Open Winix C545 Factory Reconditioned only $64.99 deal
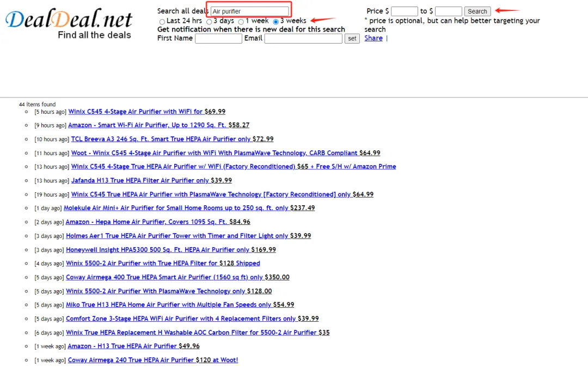Image resolution: width=588 pixels, height=367 pixels. pos(222,194)
